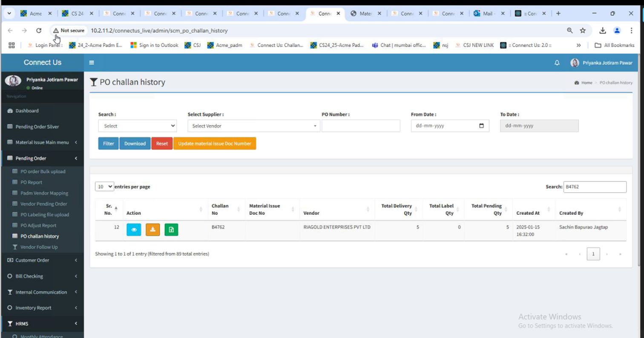
Task: Click the red Reset button
Action: [x=162, y=144]
